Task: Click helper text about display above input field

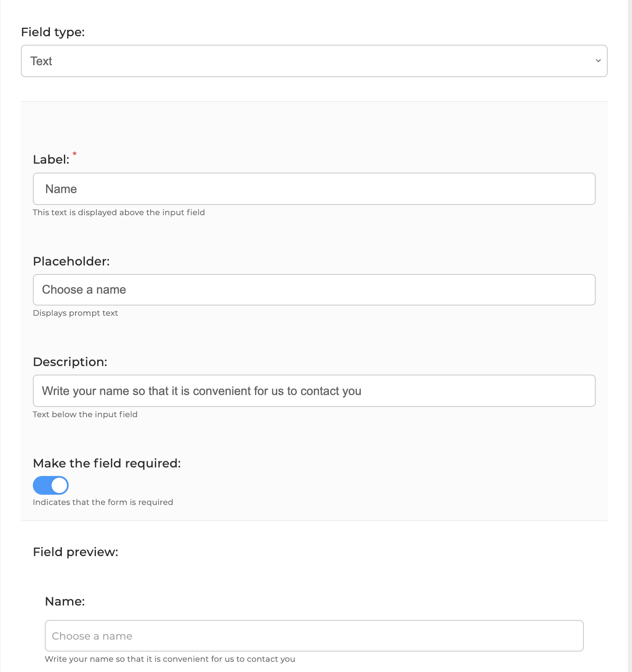Action: pos(119,212)
